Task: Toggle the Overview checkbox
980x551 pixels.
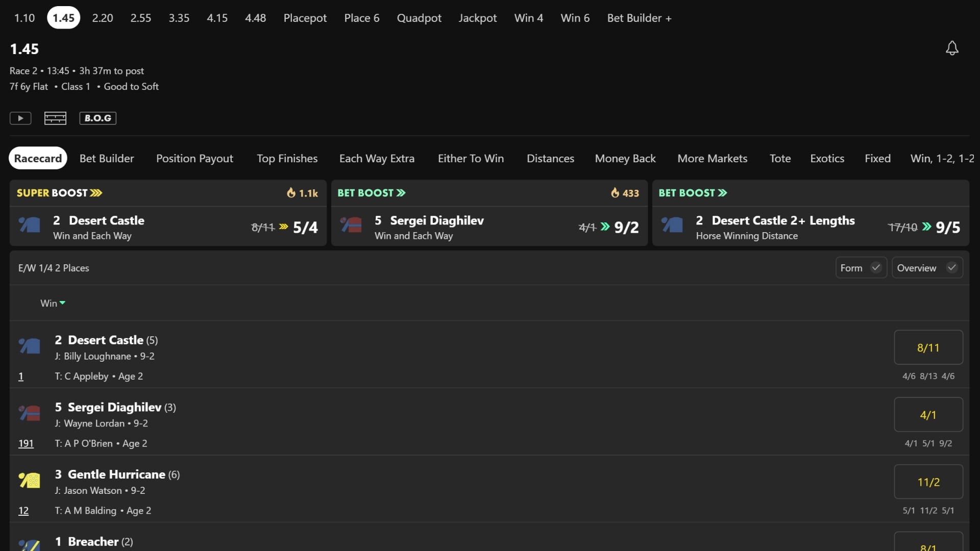Action: click(952, 268)
